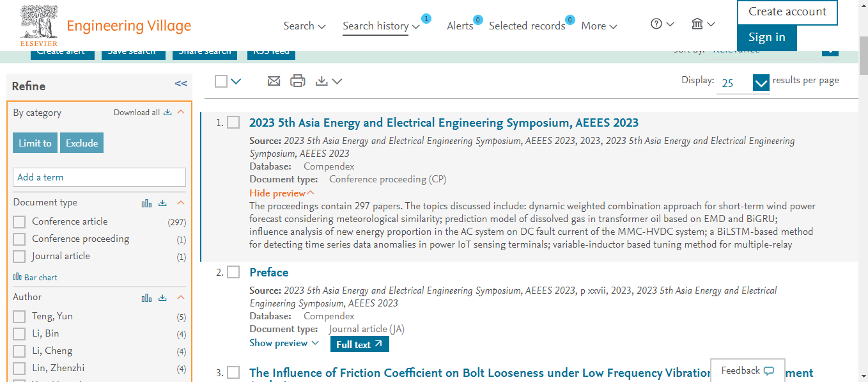The height and width of the screenshot is (382, 868).
Task: Open the Preface result title
Action: (x=269, y=273)
